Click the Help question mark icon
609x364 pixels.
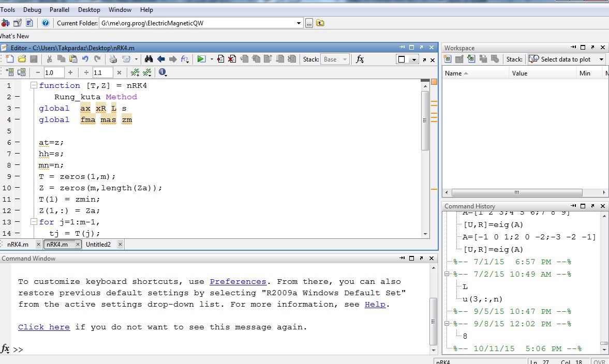46,23
